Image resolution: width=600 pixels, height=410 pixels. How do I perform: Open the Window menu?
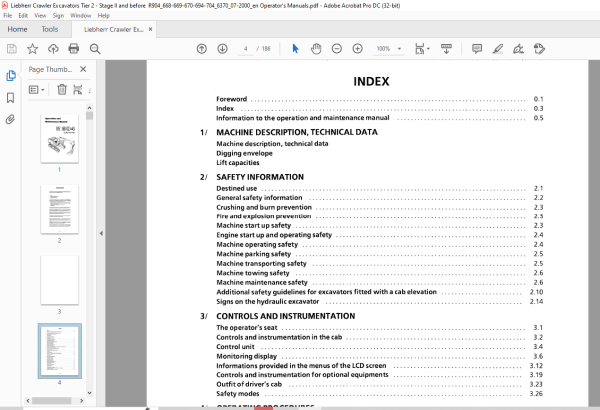click(x=80, y=16)
